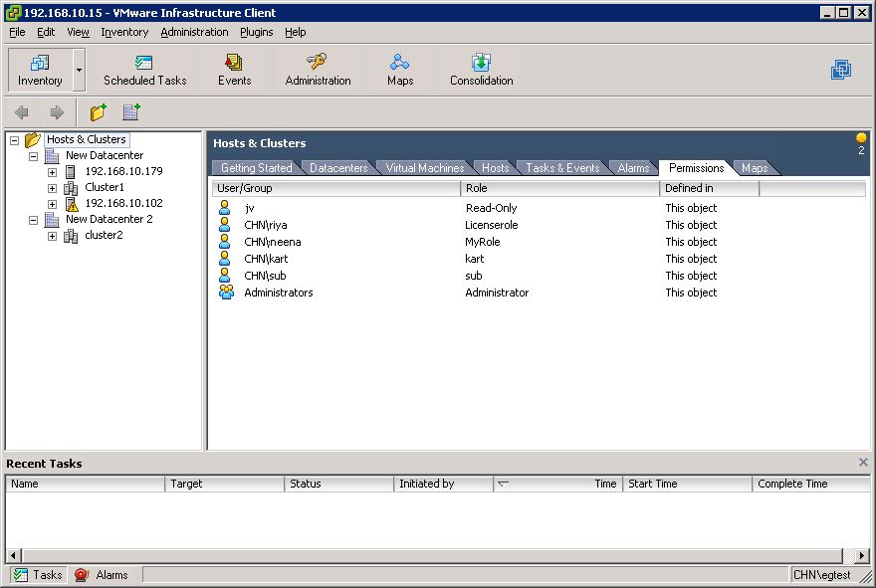Switch to the Getting Started tab
This screenshot has height=588, width=876.
[x=257, y=168]
